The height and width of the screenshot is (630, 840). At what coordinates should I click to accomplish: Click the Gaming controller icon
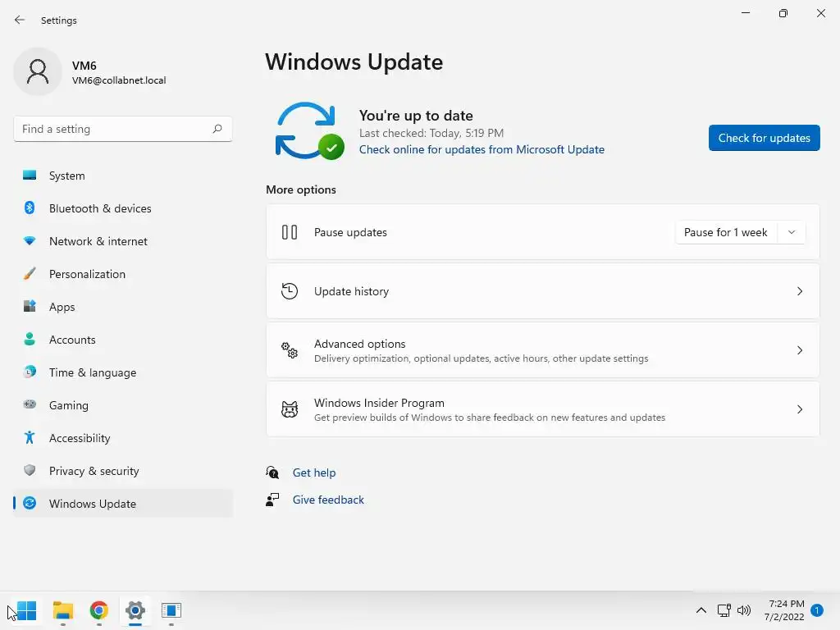(x=30, y=404)
